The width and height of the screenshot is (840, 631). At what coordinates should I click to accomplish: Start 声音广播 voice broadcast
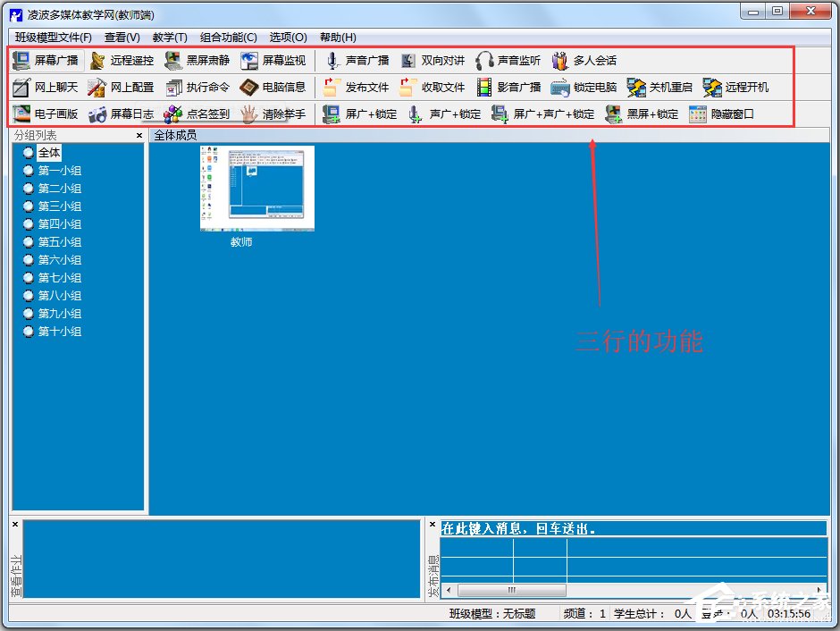[357, 61]
